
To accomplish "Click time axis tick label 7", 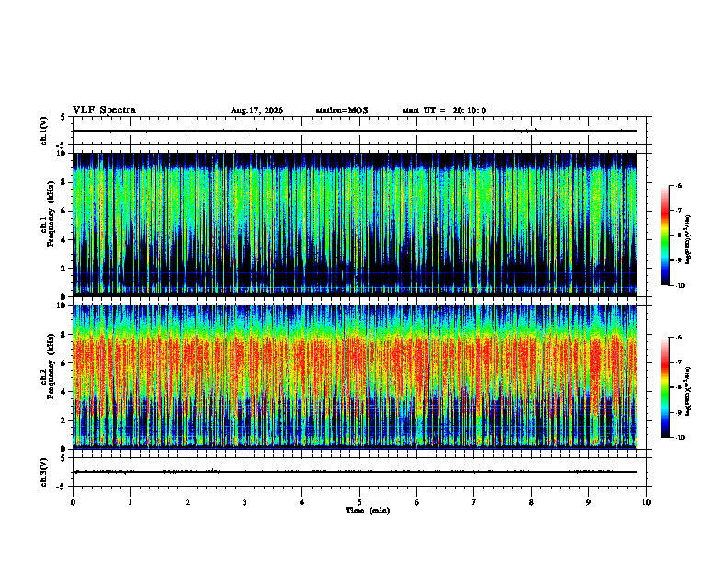I will (474, 502).
